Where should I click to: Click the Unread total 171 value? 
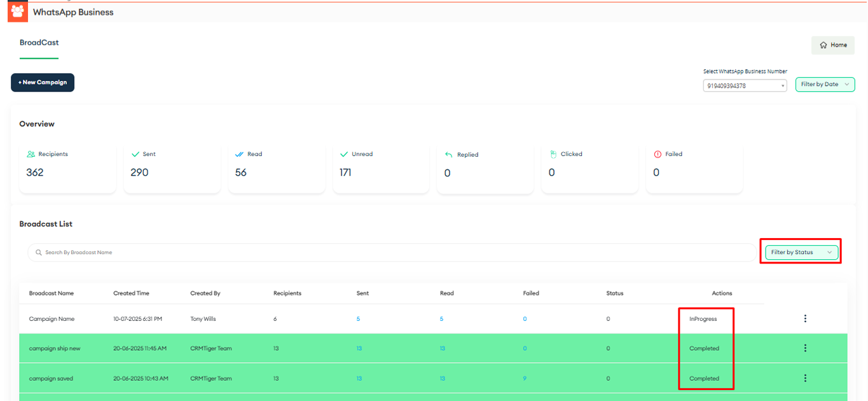345,172
